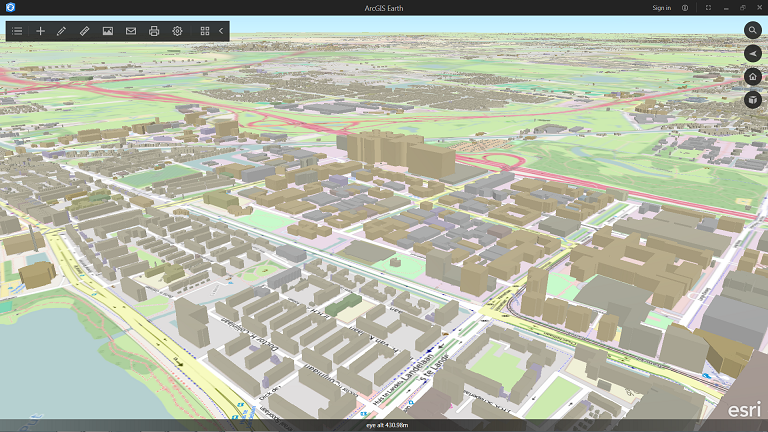Click the Email envelope icon
Viewport: 768px width, 432px height.
pos(131,31)
